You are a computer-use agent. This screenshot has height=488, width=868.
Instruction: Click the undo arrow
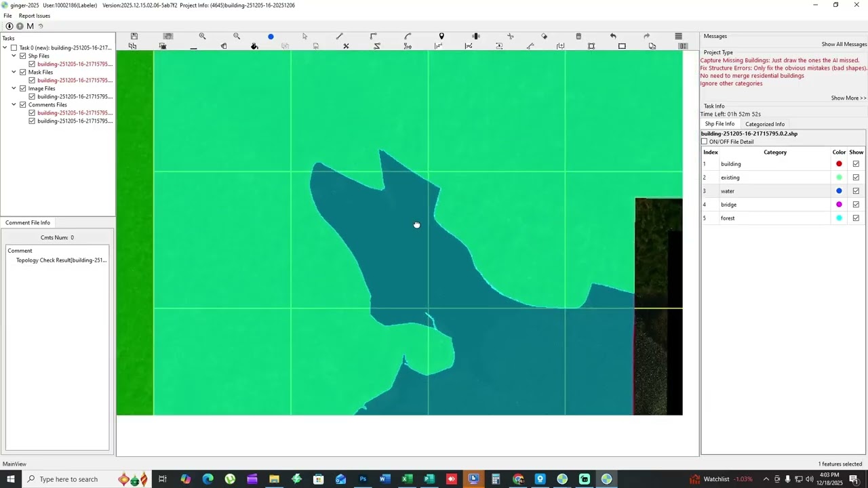[613, 36]
